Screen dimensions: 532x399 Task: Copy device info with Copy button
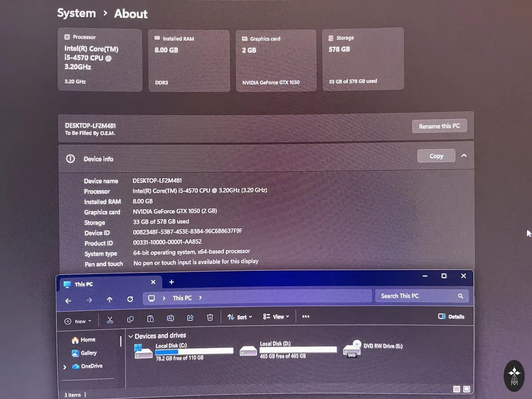(x=436, y=156)
